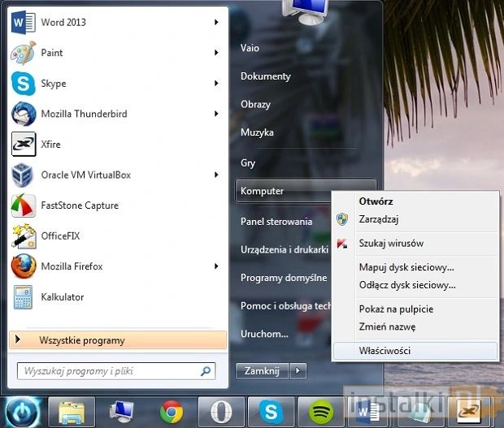Open Muzyka library

coord(257,132)
